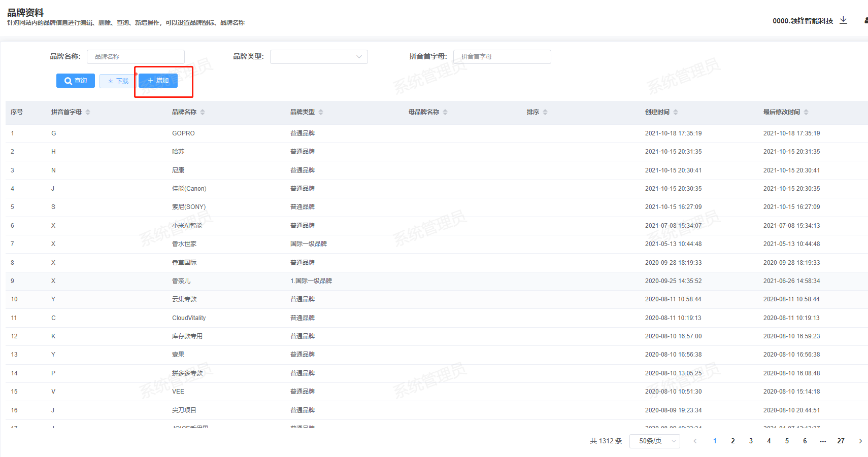Focus the 拼音首字母 input field
This screenshot has height=457, width=868.
pos(502,57)
